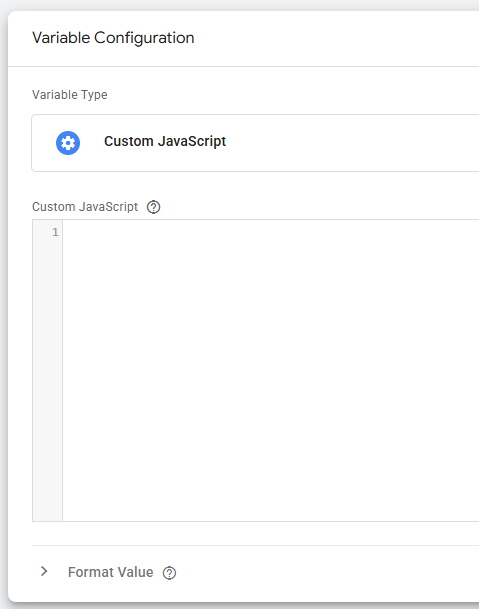Screen dimensions: 479x609
Task: Click empty space right of Format Value
Action: (328, 572)
